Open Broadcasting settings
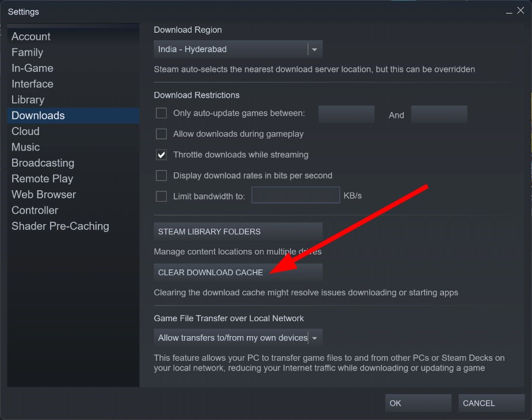 tap(73, 163)
